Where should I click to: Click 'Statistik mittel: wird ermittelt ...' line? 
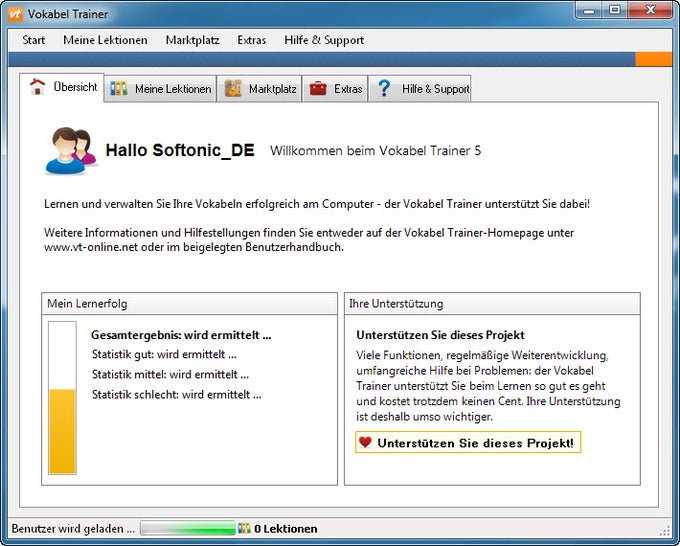click(170, 374)
